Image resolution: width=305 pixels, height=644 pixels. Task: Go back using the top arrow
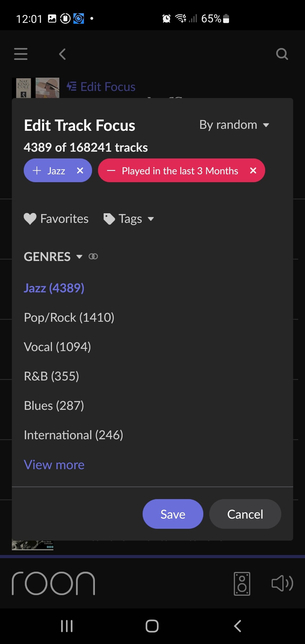pyautogui.click(x=62, y=54)
